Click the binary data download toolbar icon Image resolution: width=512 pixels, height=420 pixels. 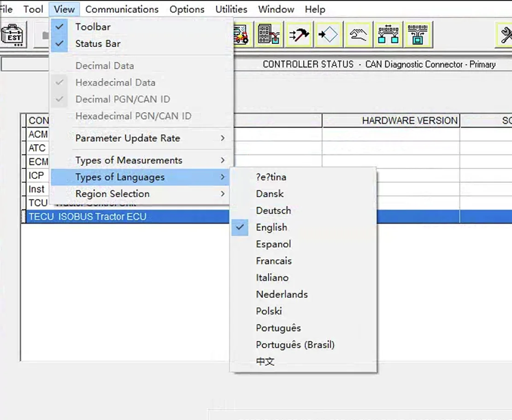coord(418,35)
